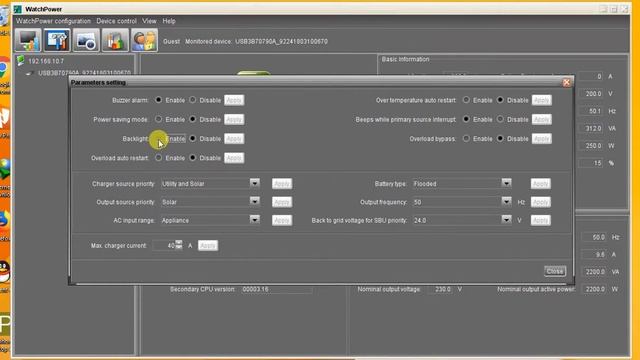Click the camera-shaped toolbar icon
This screenshot has height=360, width=640.
86,40
